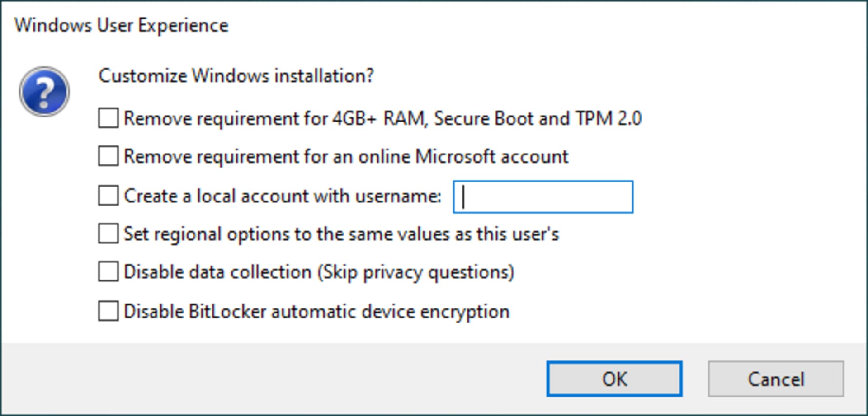Tick the online Microsoft account requirement checkbox
Screen dimensions: 868x416
(108, 156)
